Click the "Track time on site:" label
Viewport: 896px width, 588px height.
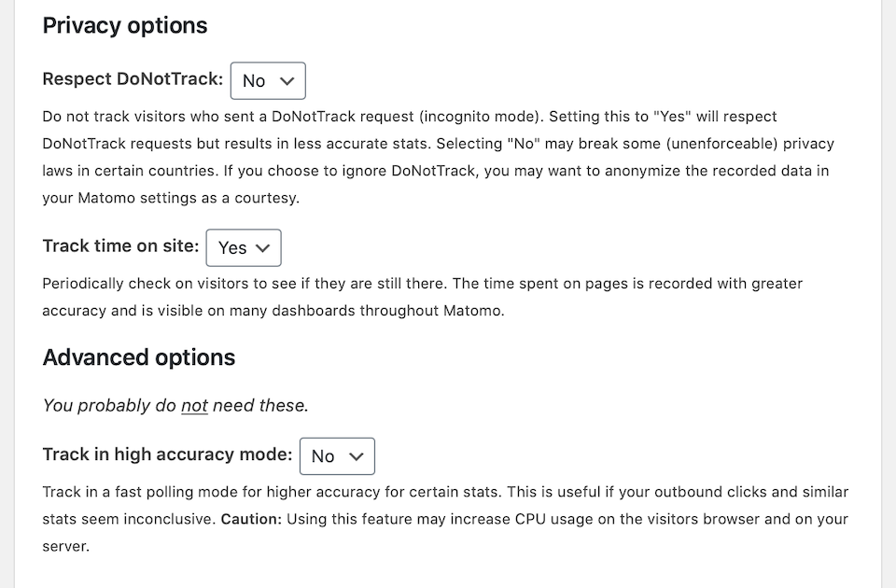point(120,245)
